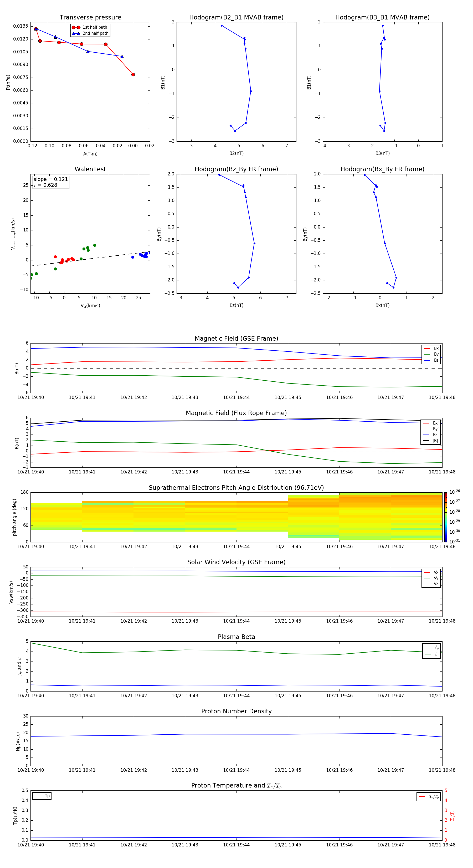Click the "Hodogram(Bx_By FR frame)" title
The width and height of the screenshot is (473, 868).
pos(382,169)
